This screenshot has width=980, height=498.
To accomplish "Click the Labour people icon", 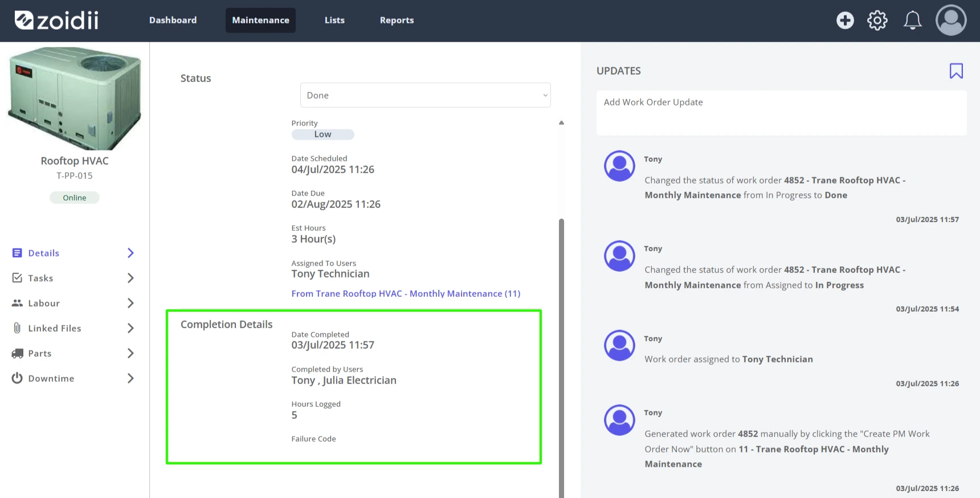I will (x=17, y=303).
